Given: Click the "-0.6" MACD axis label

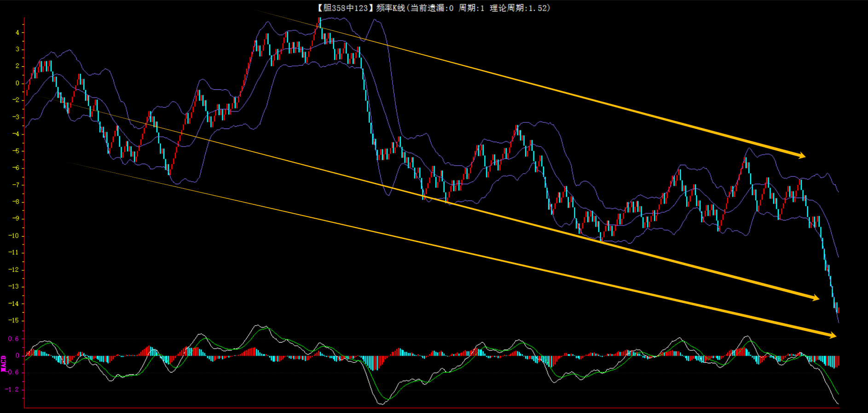Looking at the screenshot, I should pos(12,372).
